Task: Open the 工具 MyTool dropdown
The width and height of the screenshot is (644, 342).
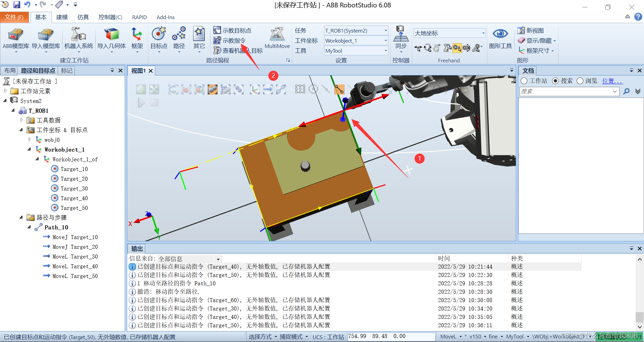Action: (386, 51)
